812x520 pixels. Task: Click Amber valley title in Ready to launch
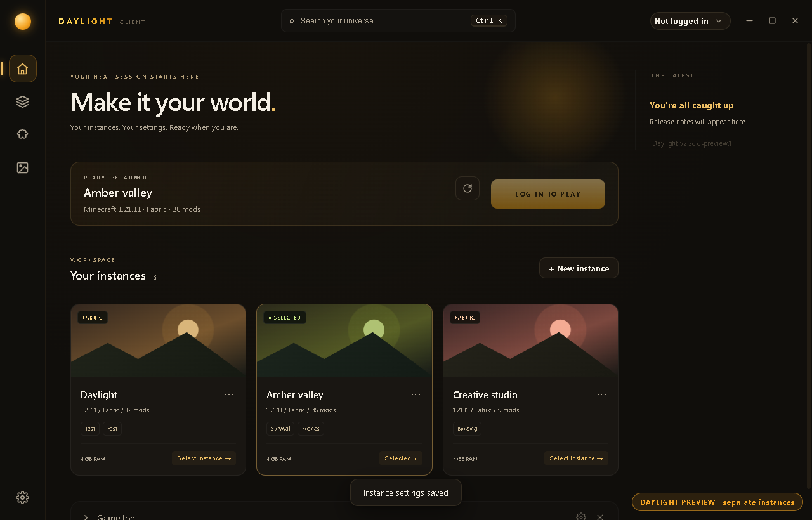[118, 193]
